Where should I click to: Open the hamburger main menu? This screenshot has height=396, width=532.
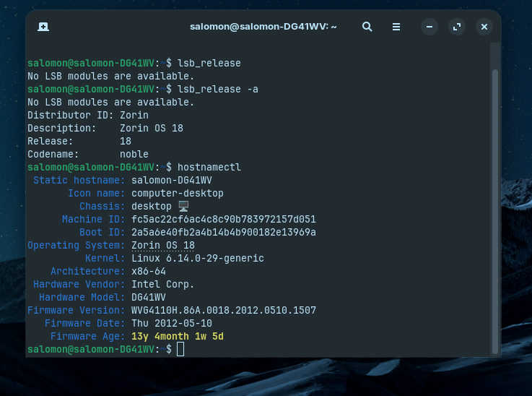[396, 27]
